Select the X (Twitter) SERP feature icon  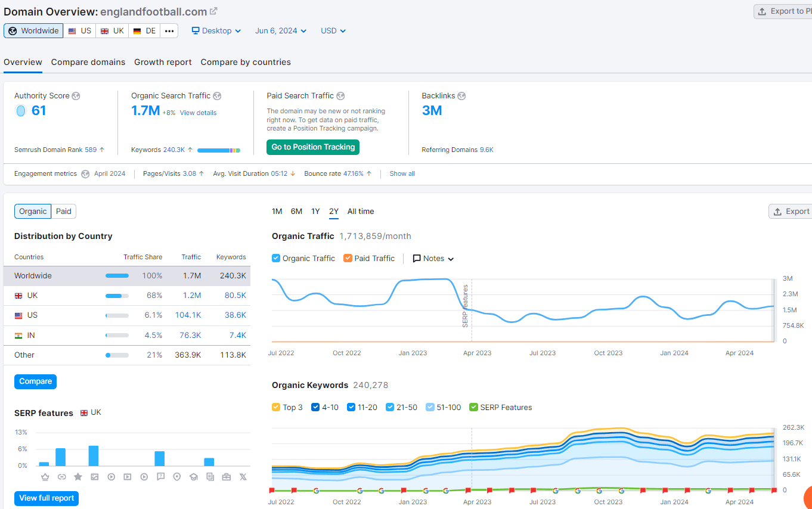(x=243, y=477)
